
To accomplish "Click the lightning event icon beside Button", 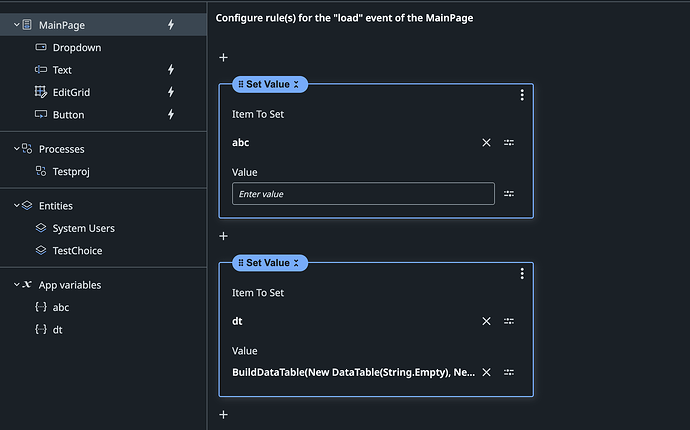I will click(170, 115).
